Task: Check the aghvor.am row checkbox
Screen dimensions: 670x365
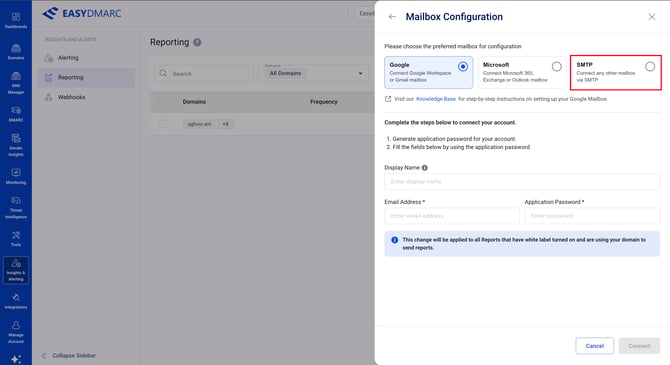Action: [163, 124]
